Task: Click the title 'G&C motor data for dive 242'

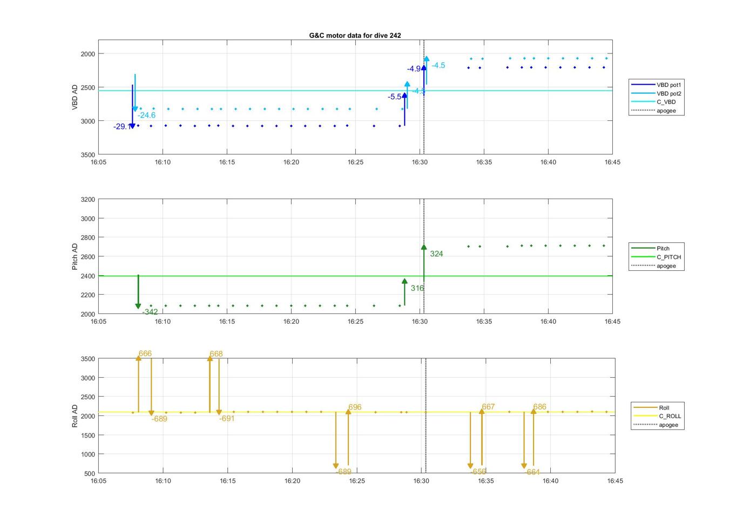Action: 355,35
